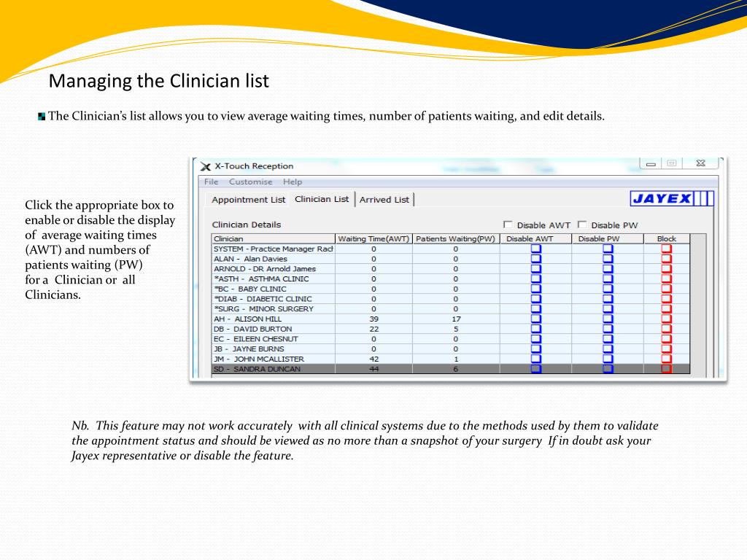Select "ARNOLD - DR Arnold James" in the list
The height and width of the screenshot is (560, 747).
point(264,268)
